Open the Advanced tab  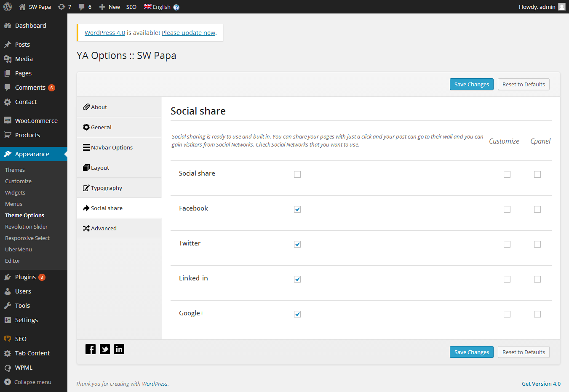[120, 228]
